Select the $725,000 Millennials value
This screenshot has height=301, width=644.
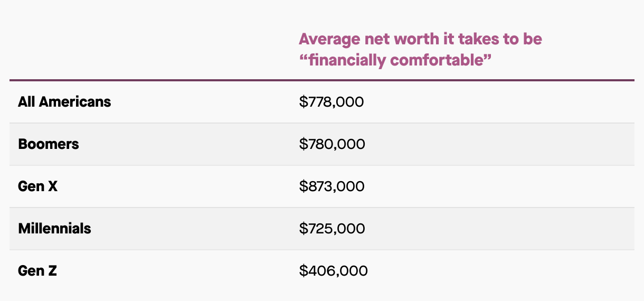point(332,228)
